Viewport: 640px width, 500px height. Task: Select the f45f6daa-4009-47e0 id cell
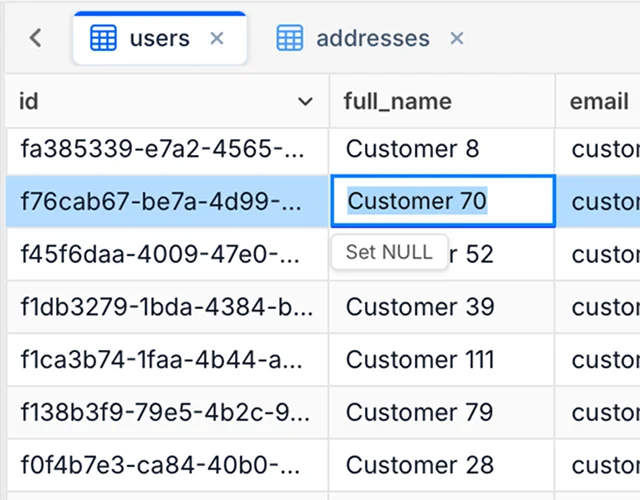coord(167,254)
